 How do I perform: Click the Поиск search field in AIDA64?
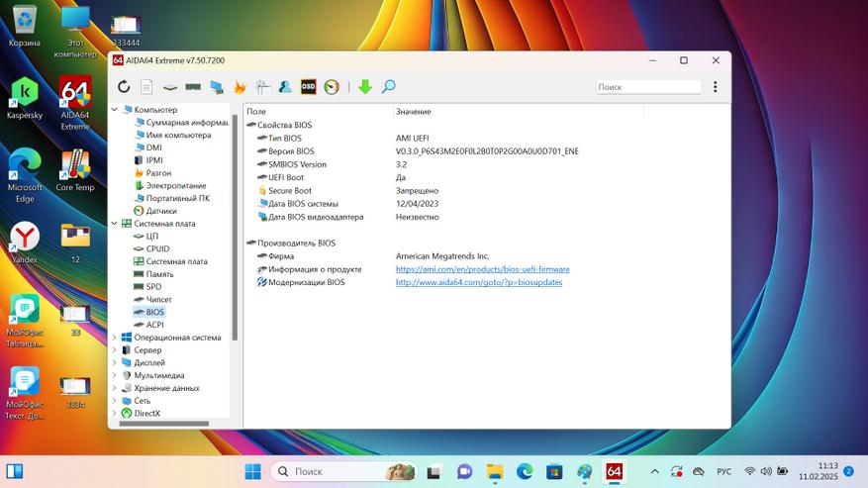pyautogui.click(x=648, y=87)
